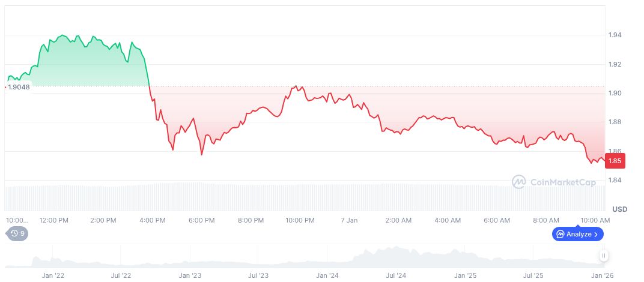This screenshot has width=644, height=282.
Task: Select Jan '25 on the overview timeline
Action: coord(465,275)
